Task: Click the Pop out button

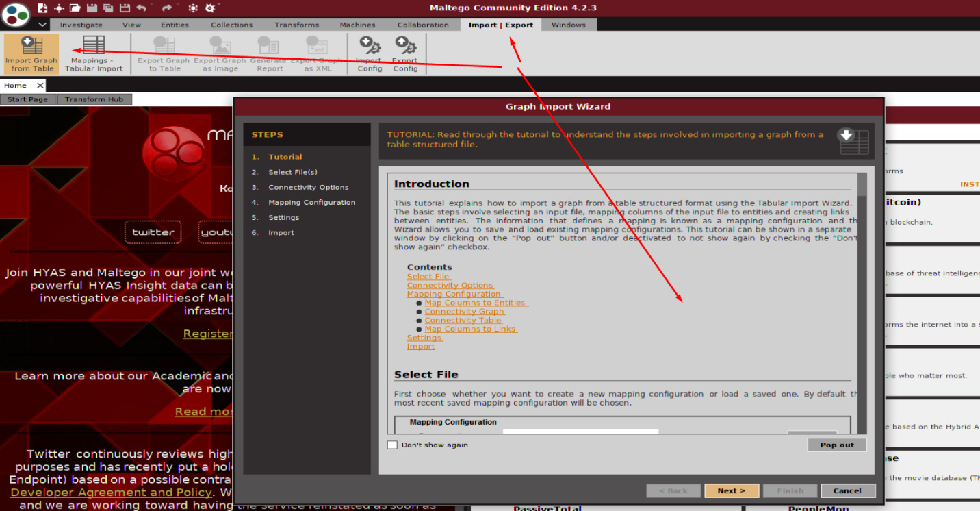Action: coord(836,445)
